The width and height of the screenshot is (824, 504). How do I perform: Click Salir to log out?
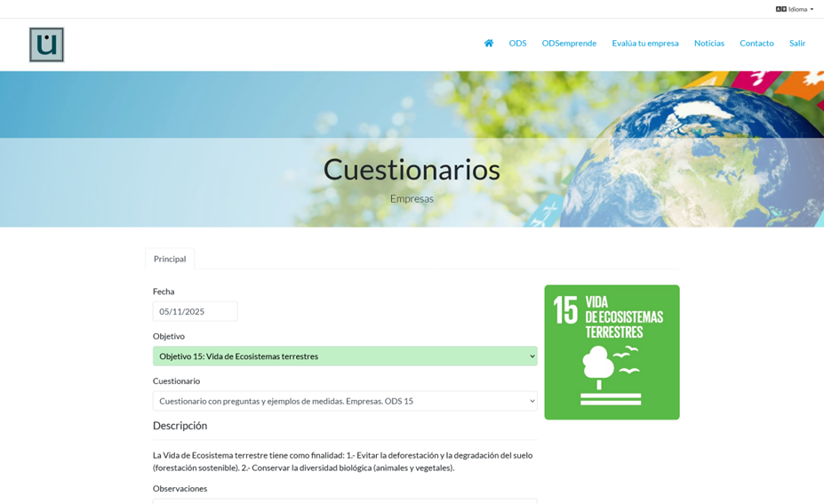tap(796, 44)
